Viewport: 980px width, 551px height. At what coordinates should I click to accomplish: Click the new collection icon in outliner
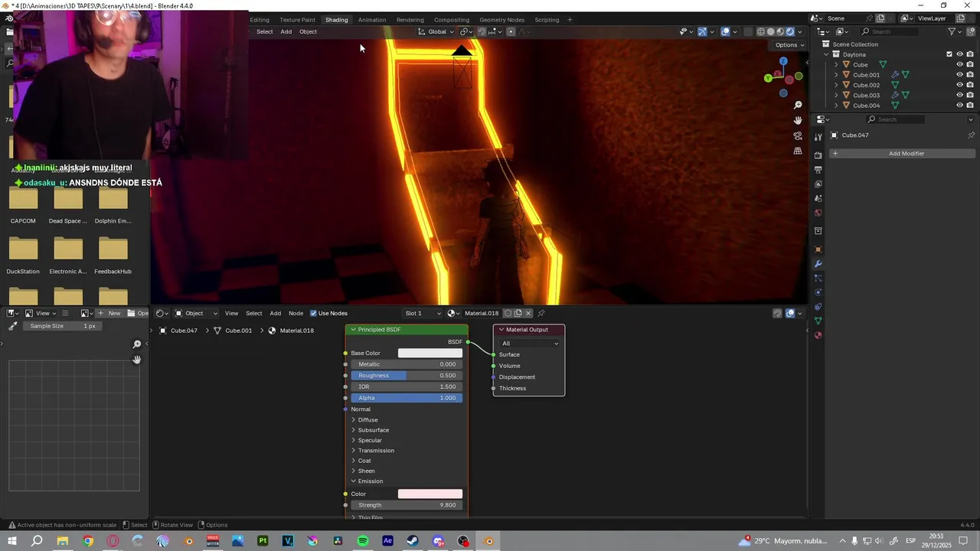click(x=971, y=31)
